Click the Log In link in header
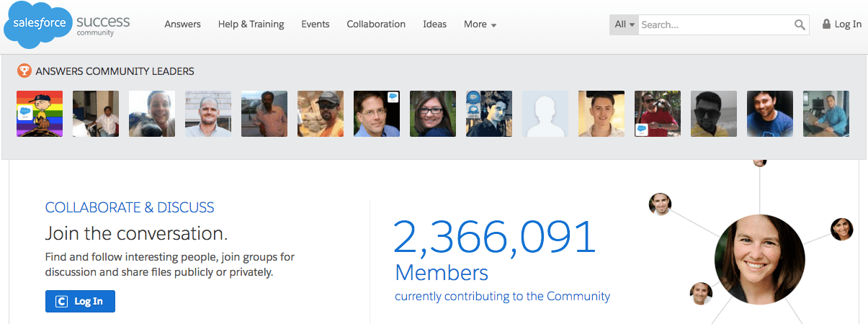The height and width of the screenshot is (324, 868). [848, 24]
